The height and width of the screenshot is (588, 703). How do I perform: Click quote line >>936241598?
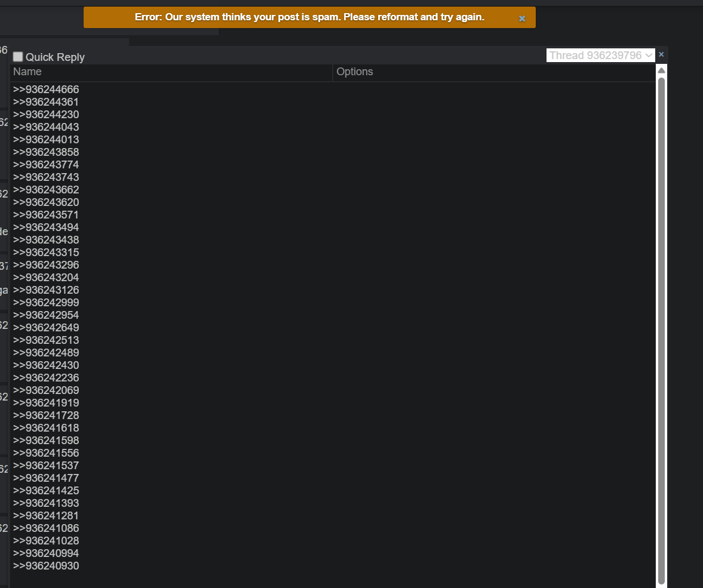[46, 441]
